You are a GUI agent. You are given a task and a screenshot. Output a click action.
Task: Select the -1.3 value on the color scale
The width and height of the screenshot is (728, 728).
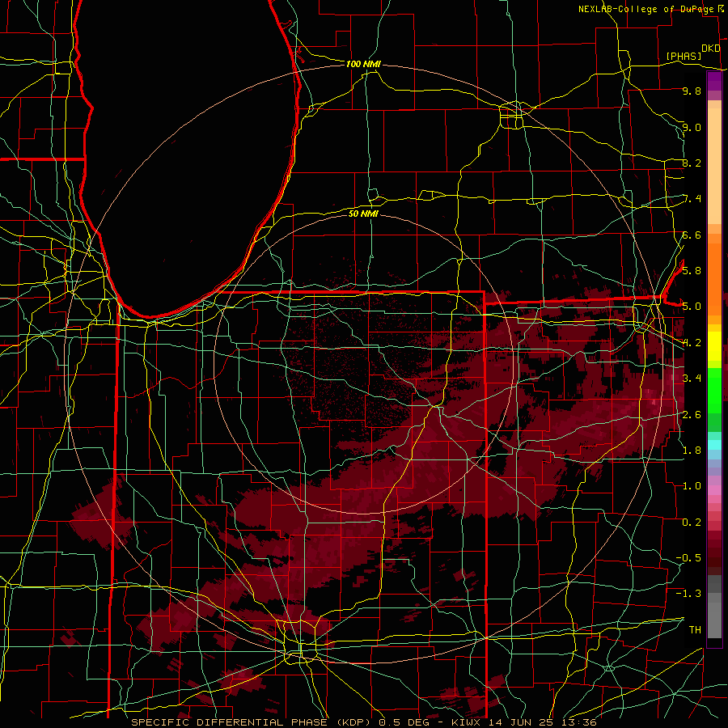(688, 594)
